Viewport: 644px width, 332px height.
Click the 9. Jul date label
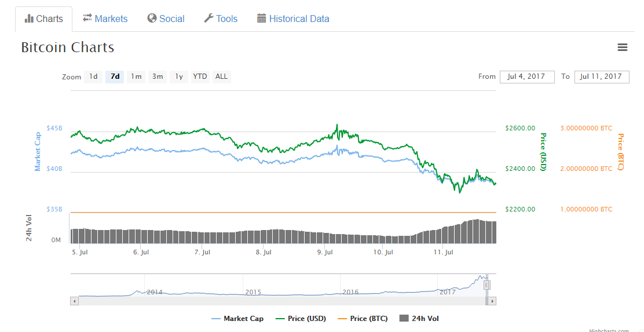pyautogui.click(x=324, y=252)
